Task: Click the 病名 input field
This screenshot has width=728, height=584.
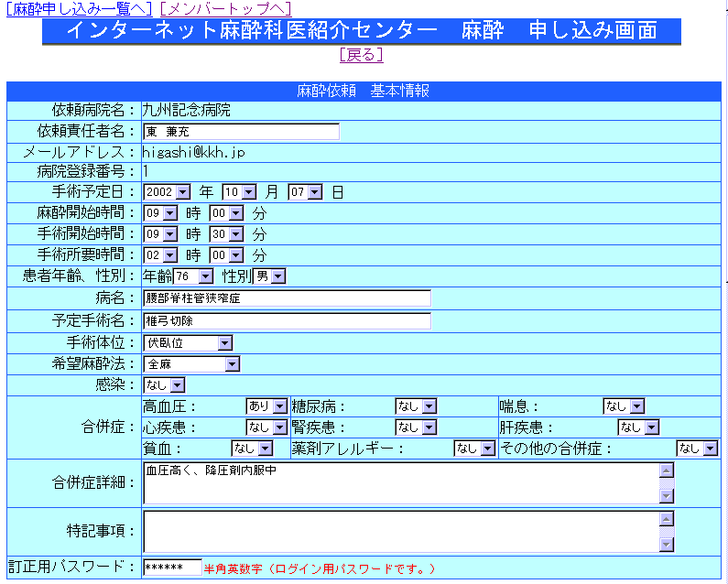Action: [x=287, y=298]
